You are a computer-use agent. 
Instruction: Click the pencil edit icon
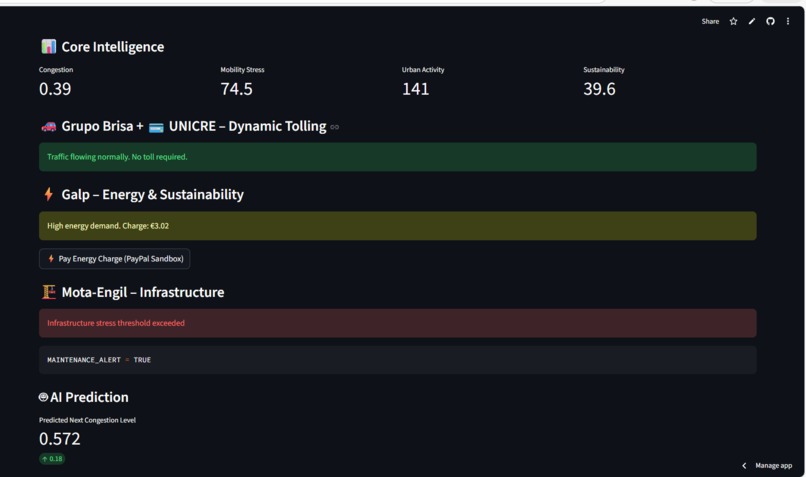point(752,22)
